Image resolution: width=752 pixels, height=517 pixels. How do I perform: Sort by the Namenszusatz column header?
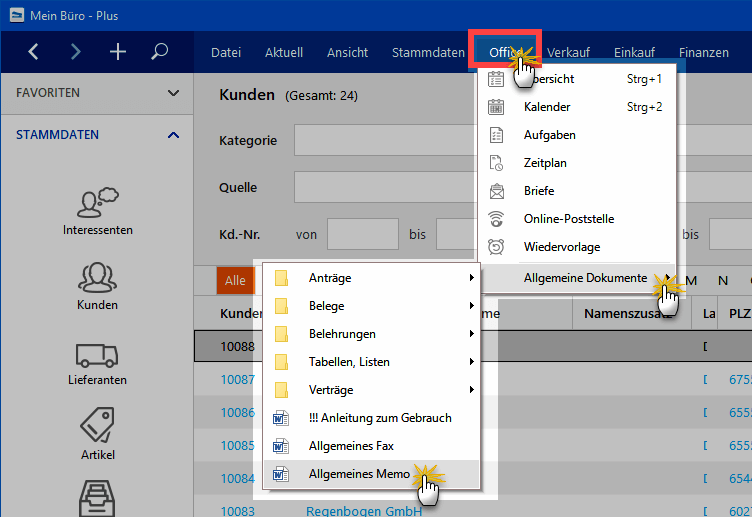click(631, 314)
